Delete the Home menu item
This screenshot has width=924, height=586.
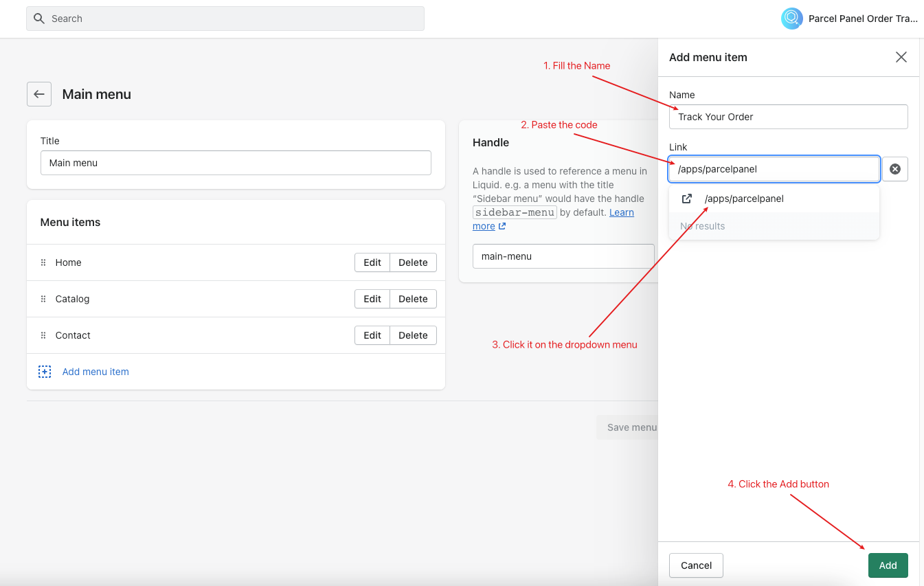point(413,262)
